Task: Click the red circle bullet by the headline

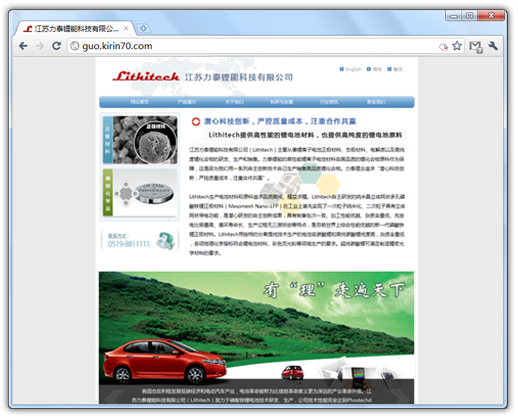Action: point(196,122)
